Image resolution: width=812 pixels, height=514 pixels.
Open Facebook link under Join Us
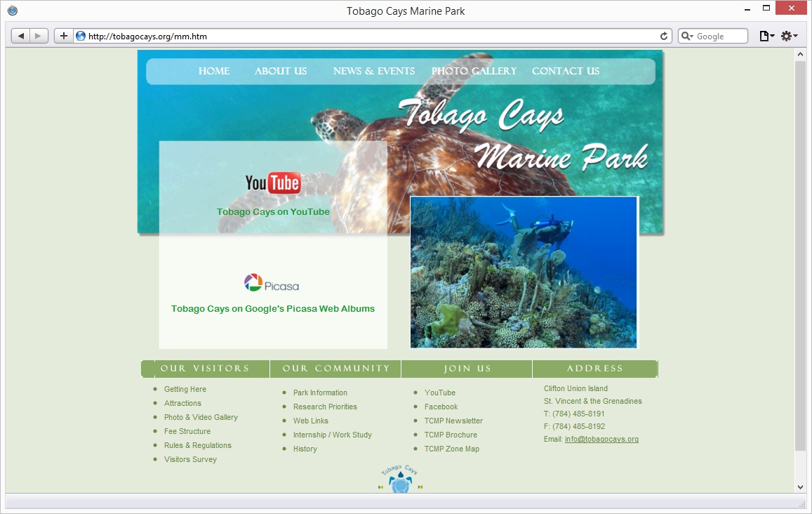[441, 407]
